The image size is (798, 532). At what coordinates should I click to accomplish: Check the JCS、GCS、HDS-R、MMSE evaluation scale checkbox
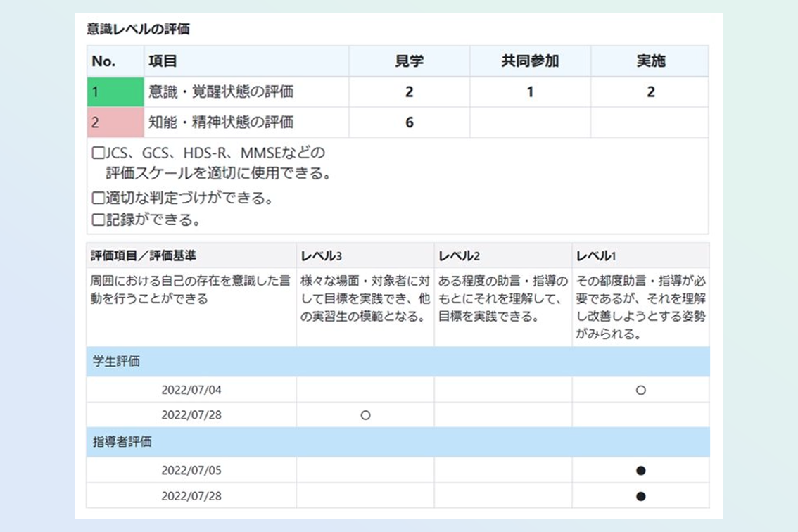coord(99,153)
